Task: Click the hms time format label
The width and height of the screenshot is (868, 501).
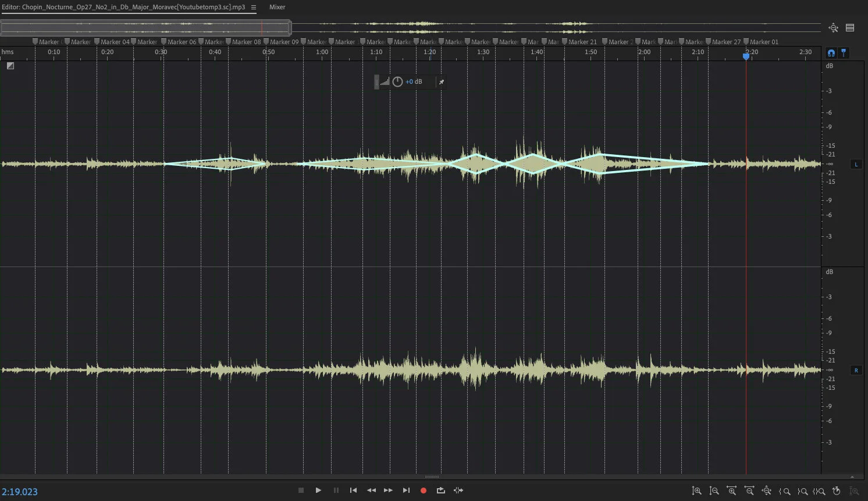Action: pos(8,52)
